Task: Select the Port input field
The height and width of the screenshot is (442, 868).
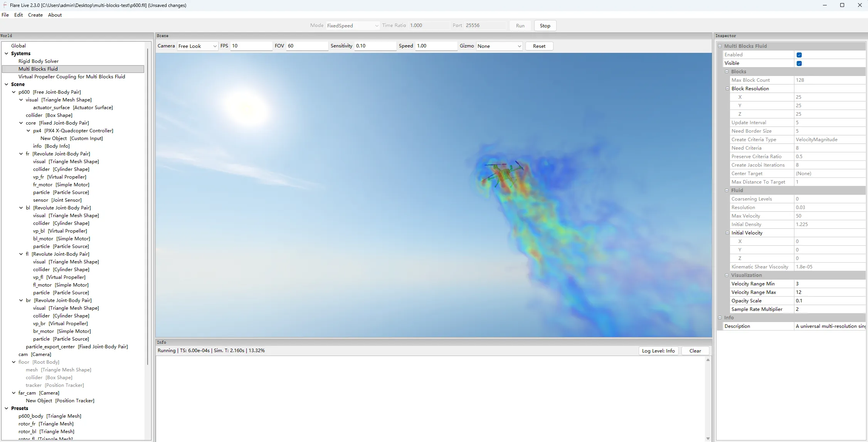Action: coord(485,25)
